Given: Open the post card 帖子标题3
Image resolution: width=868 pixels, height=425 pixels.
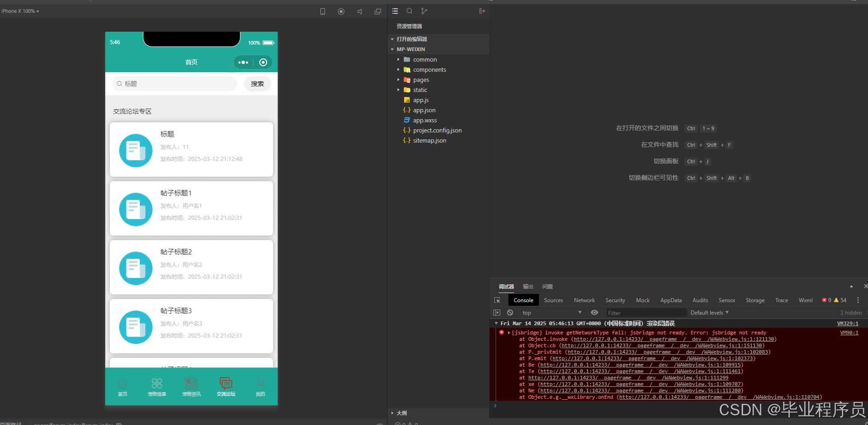Looking at the screenshot, I should point(191,326).
